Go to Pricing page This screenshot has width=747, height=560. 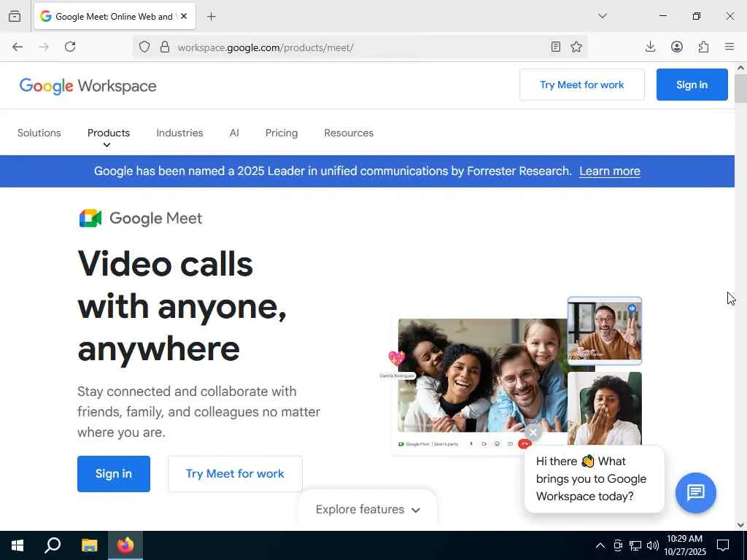tap(282, 133)
